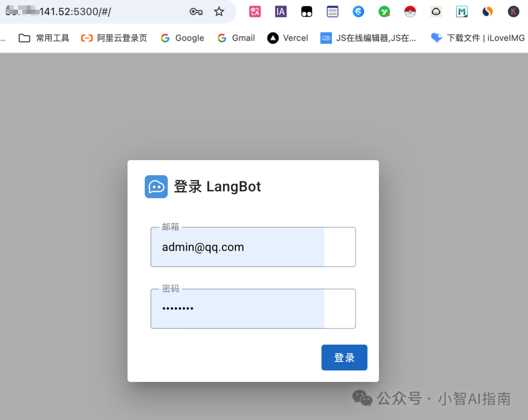This screenshot has height=420, width=528.
Task: Open the Gmail bookmark
Action: tap(236, 38)
